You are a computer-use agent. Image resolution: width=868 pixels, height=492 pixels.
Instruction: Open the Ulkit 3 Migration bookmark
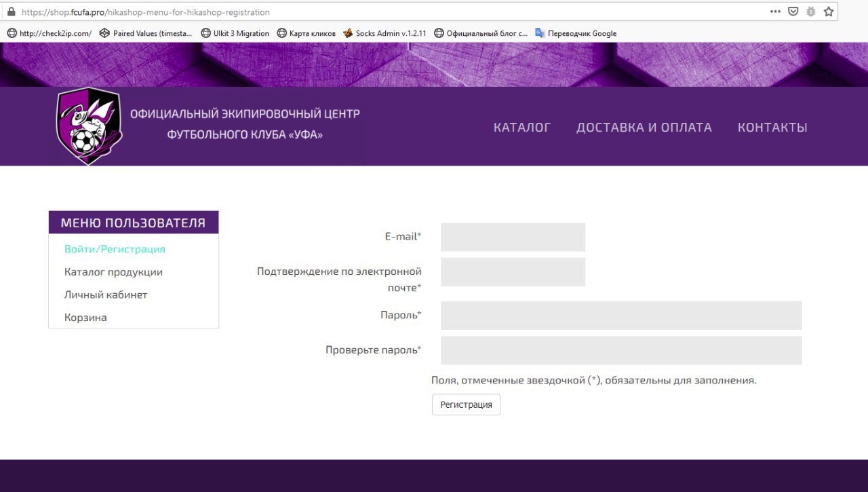pyautogui.click(x=235, y=33)
